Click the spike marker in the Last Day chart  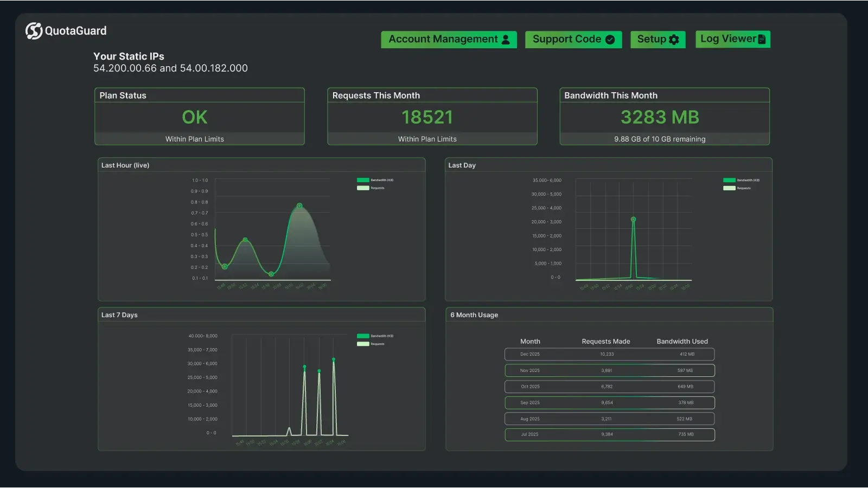(633, 219)
